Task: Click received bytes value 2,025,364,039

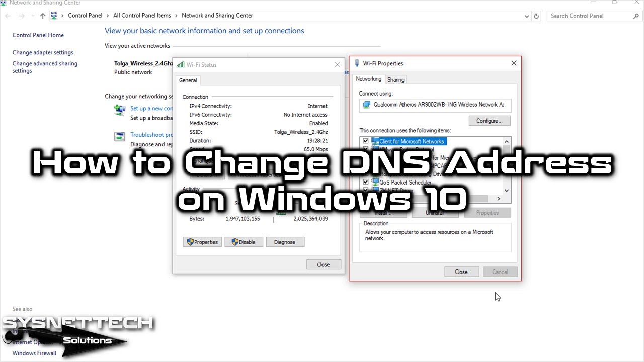Action: point(310,219)
